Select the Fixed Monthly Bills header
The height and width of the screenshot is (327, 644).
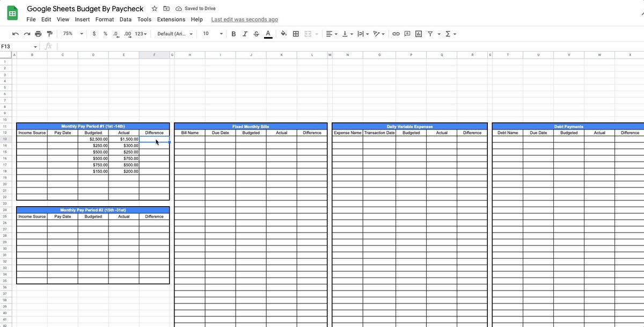point(251,126)
